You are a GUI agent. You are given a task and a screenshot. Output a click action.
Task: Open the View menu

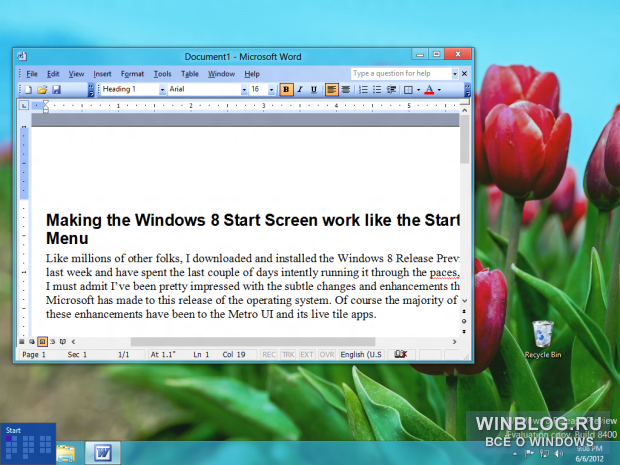pos(76,74)
